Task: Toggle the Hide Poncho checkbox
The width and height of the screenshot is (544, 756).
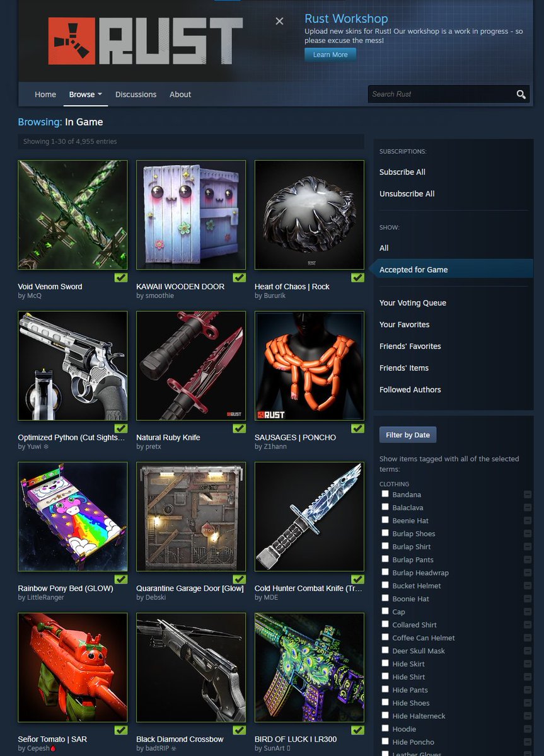Action: pyautogui.click(x=385, y=742)
